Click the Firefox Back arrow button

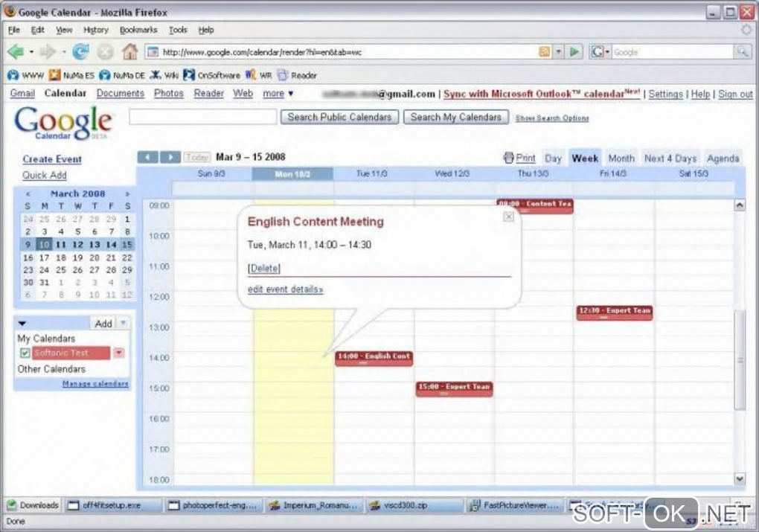(16, 51)
